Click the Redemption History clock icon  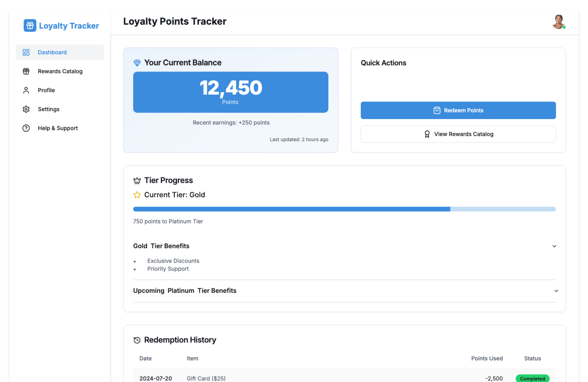pyautogui.click(x=137, y=340)
